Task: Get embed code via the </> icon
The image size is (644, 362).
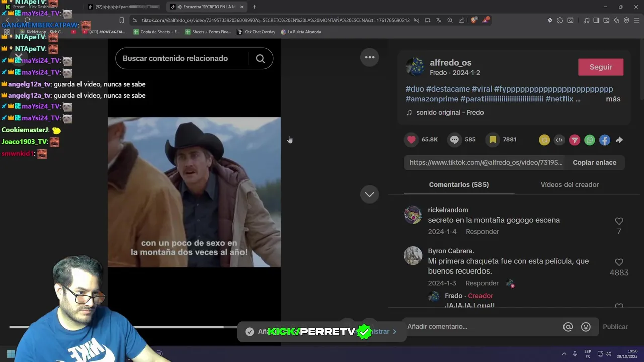Action: pyautogui.click(x=559, y=140)
